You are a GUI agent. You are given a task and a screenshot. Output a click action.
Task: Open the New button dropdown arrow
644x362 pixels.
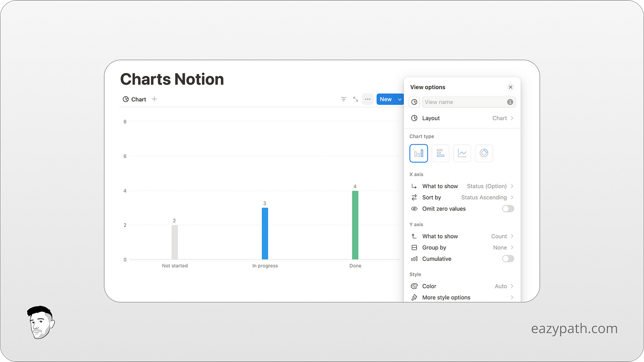[x=399, y=99]
